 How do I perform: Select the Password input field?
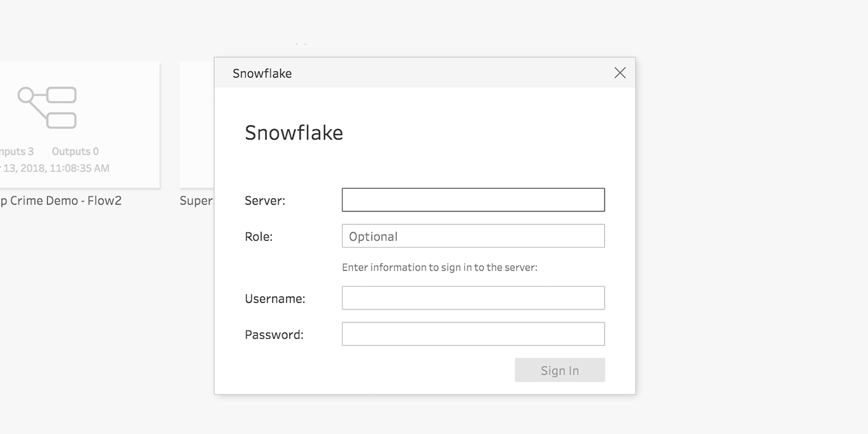tap(473, 334)
